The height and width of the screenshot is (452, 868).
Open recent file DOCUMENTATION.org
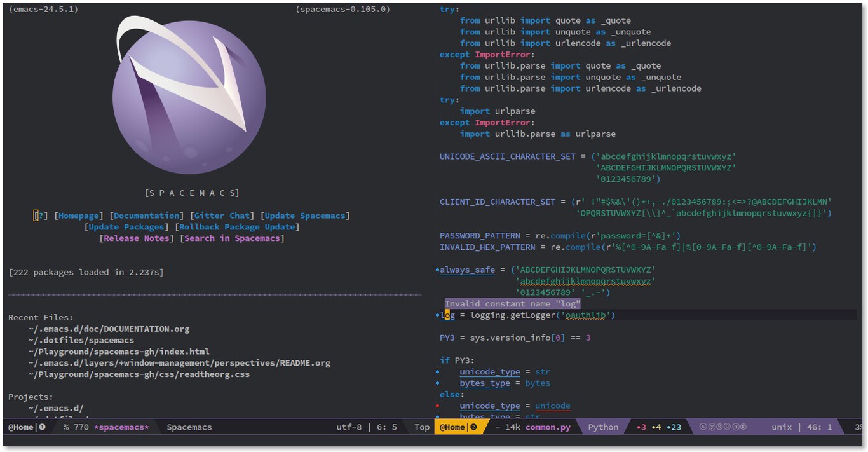point(109,329)
